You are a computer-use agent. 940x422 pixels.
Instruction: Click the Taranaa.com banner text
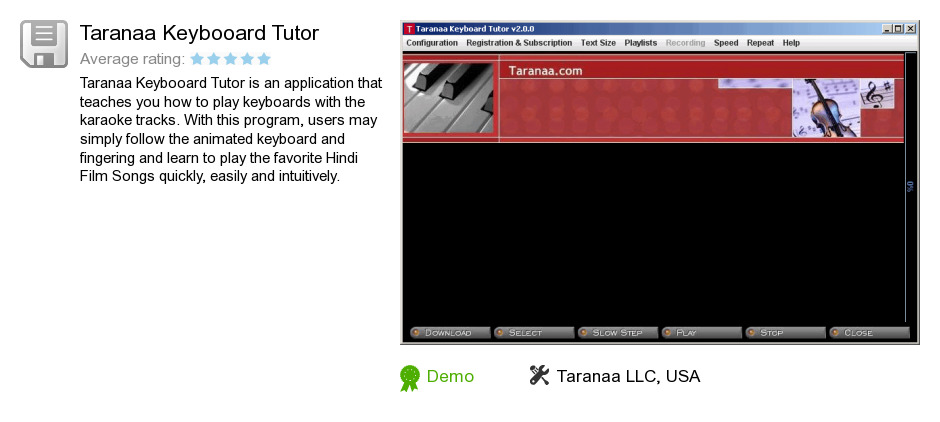(545, 71)
